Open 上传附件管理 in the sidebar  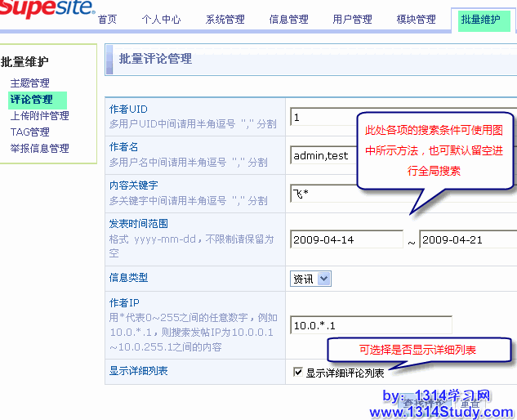[x=39, y=116]
